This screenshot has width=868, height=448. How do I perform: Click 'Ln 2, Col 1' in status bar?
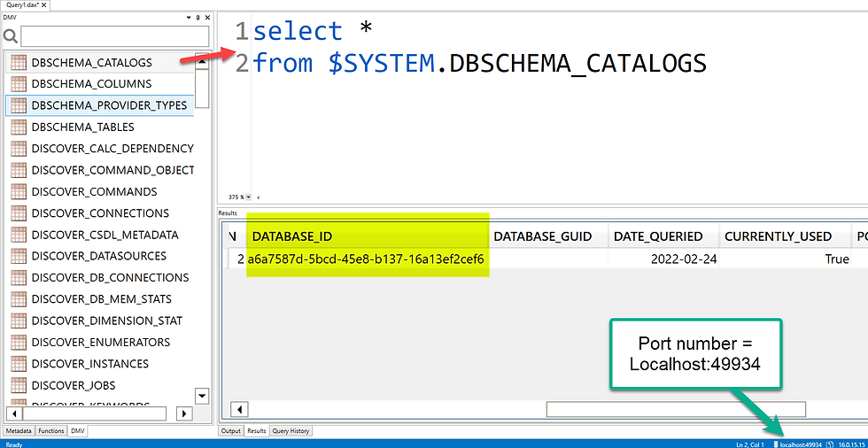click(750, 444)
